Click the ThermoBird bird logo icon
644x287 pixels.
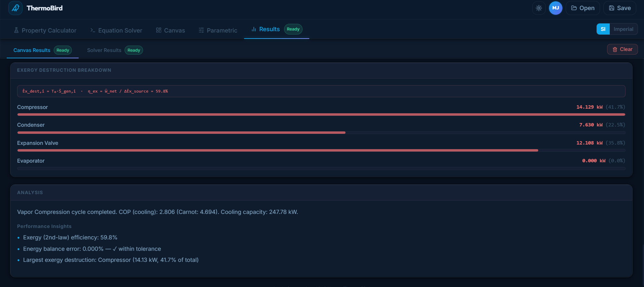pyautogui.click(x=15, y=8)
